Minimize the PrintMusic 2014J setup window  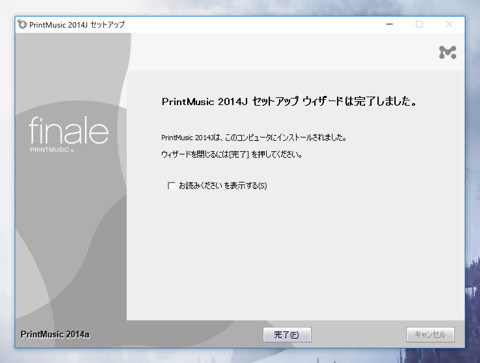(389, 24)
